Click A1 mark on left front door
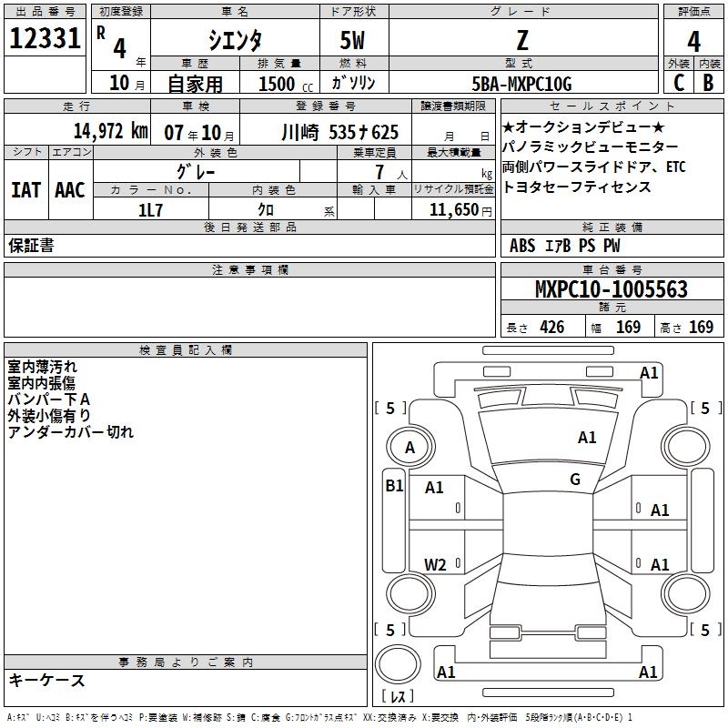728x728 pixels. 434,488
